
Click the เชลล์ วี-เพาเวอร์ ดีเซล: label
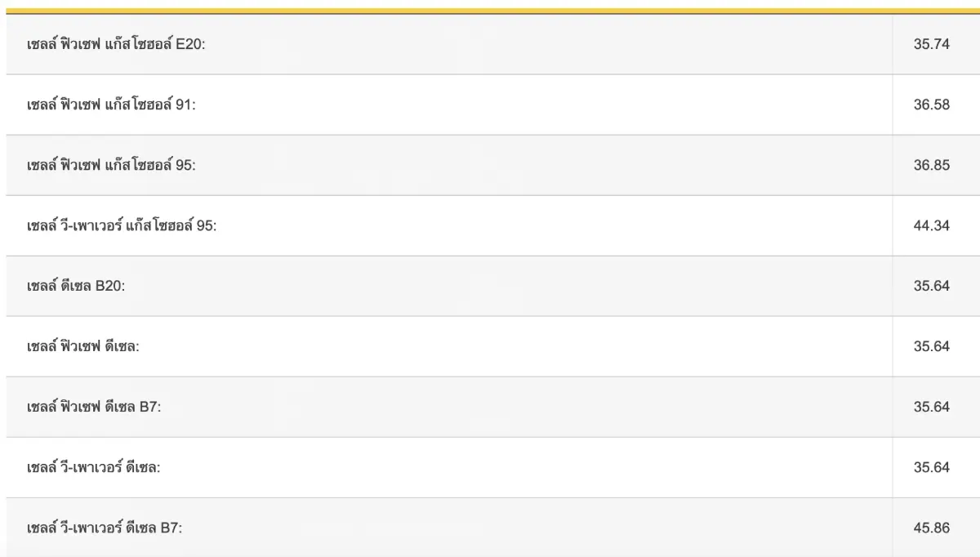(x=93, y=467)
